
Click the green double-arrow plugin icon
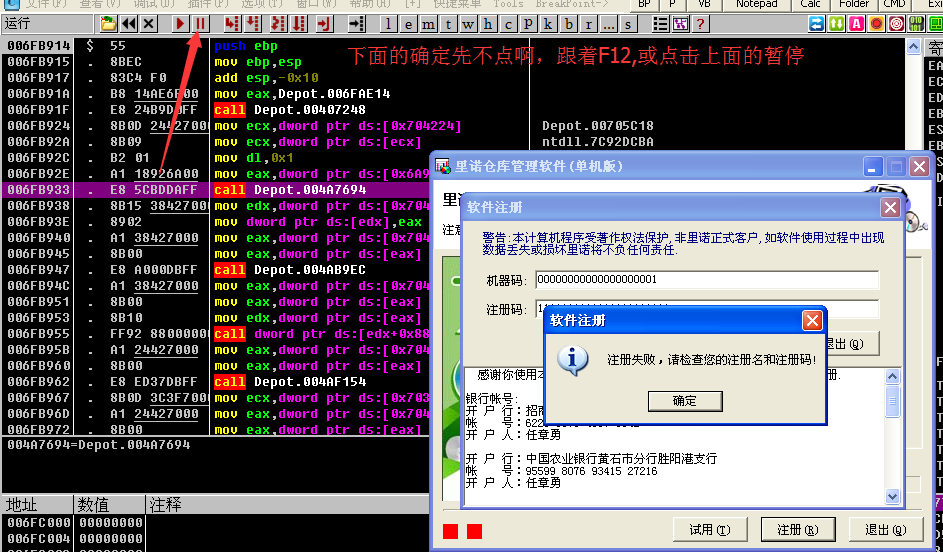pos(837,24)
